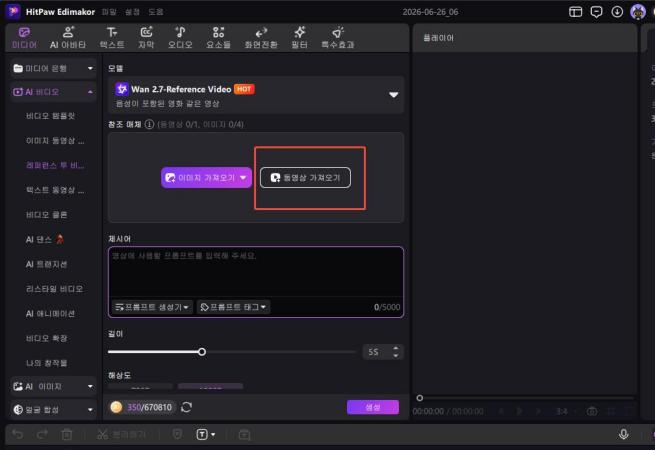Open the 이미지 가져오기 dropdown arrow
The width and height of the screenshot is (655, 450).
click(244, 178)
